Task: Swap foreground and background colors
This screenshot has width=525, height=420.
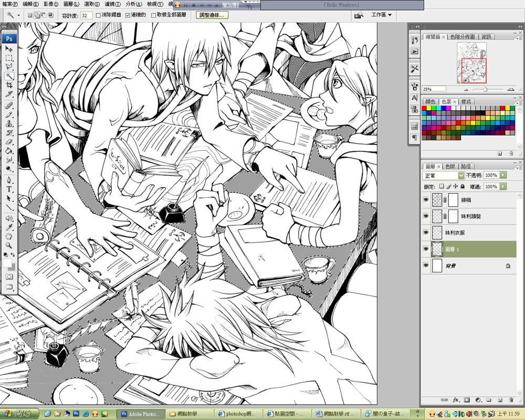Action: pyautogui.click(x=13, y=255)
